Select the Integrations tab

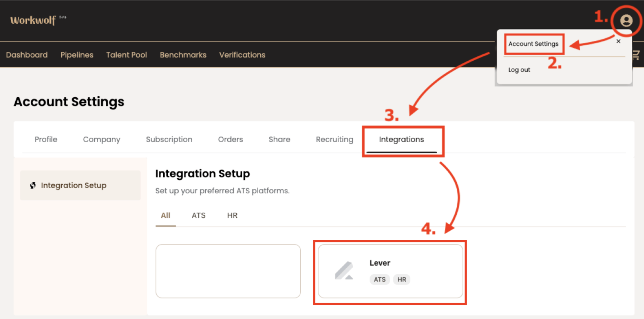point(401,139)
